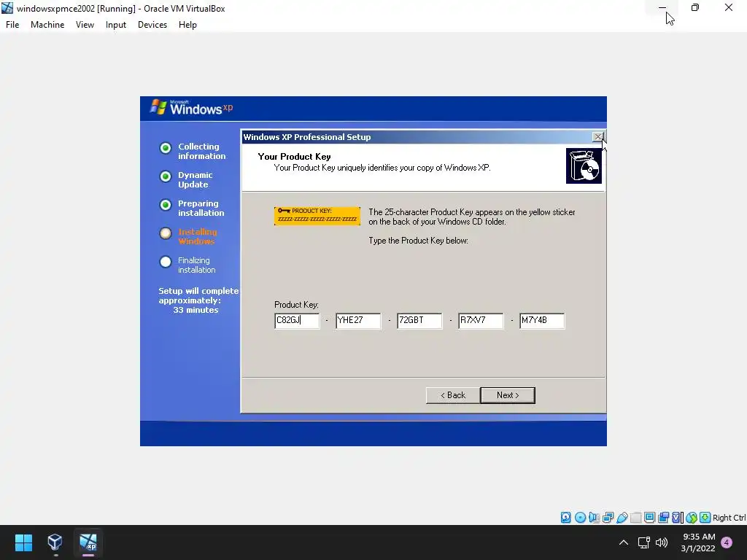
Task: Click the Back button in Setup
Action: [x=452, y=395]
